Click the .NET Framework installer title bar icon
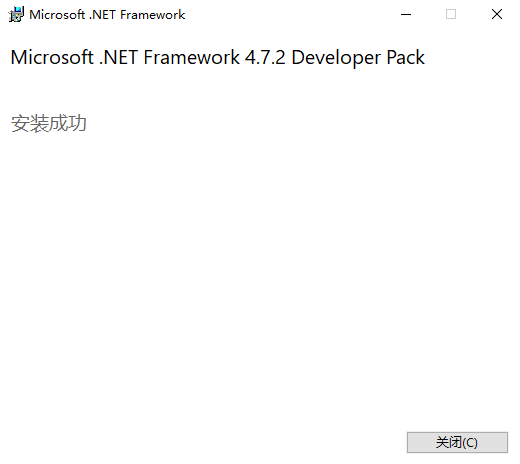 tap(16, 14)
